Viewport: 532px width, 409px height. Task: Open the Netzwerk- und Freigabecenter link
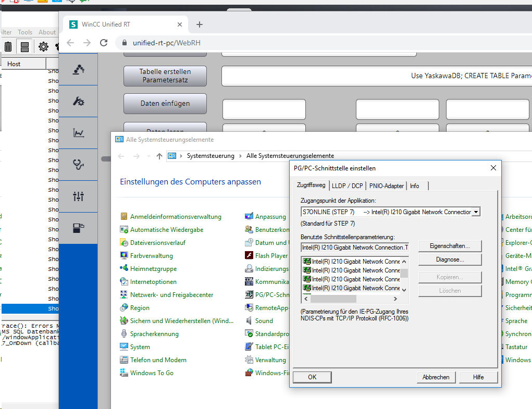click(x=171, y=295)
